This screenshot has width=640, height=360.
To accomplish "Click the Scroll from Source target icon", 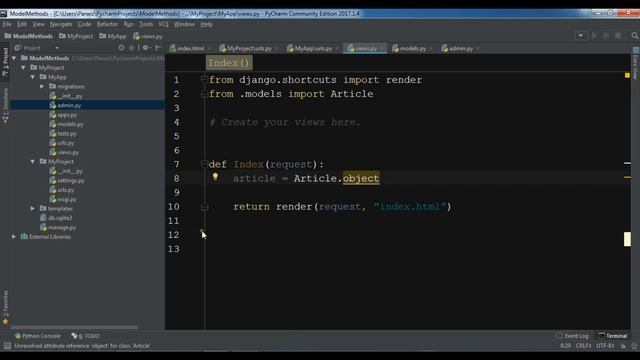I will tap(121, 48).
